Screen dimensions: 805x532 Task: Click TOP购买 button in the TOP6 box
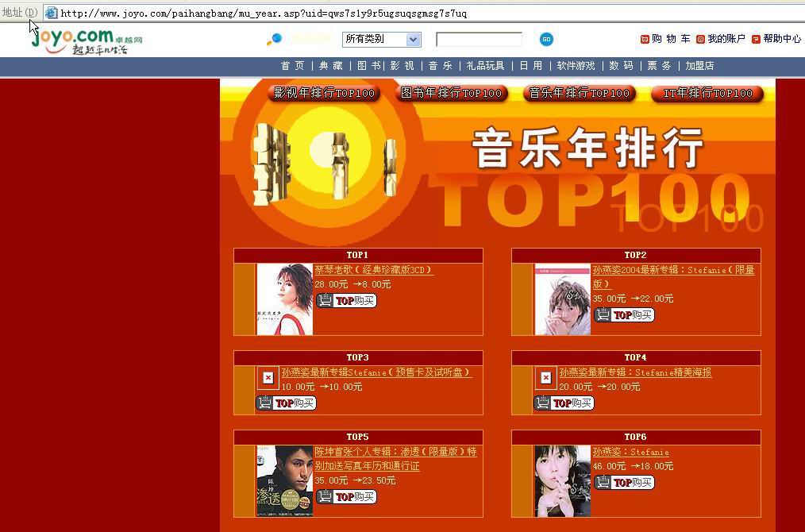pos(624,482)
